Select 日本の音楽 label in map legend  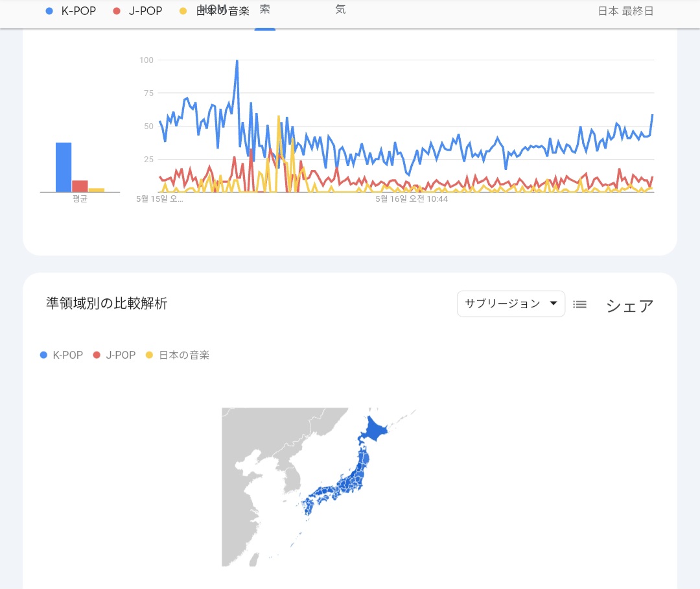point(184,355)
